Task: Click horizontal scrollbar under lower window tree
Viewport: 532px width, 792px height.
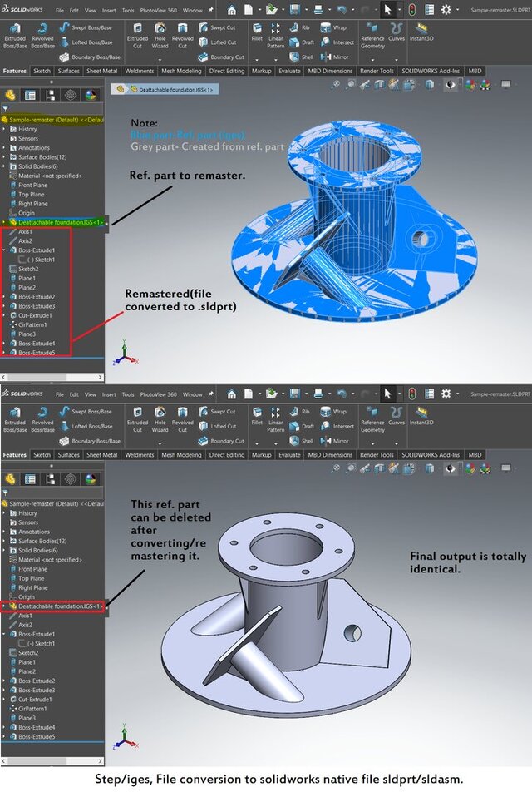Action: pos(52,760)
